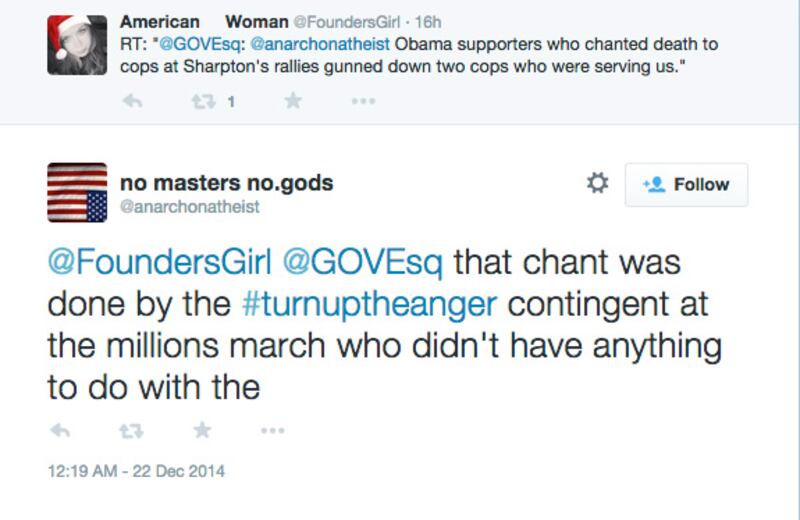The height and width of the screenshot is (520, 800).
Task: Reply to the FoundersGirl retweet
Action: click(129, 100)
